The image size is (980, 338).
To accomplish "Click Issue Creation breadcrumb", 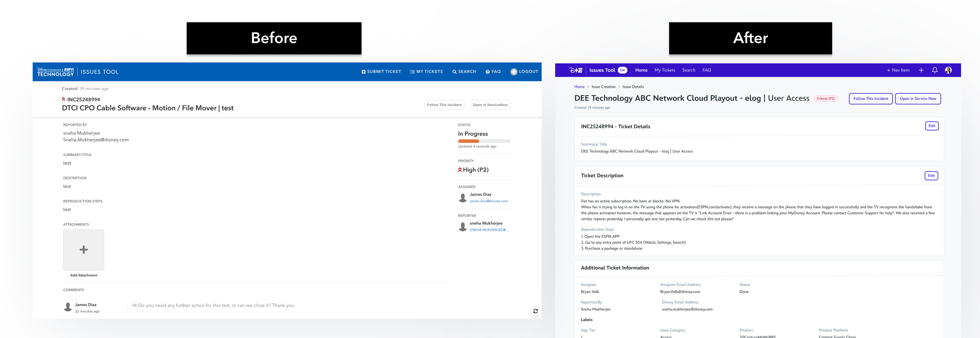I will [x=603, y=87].
